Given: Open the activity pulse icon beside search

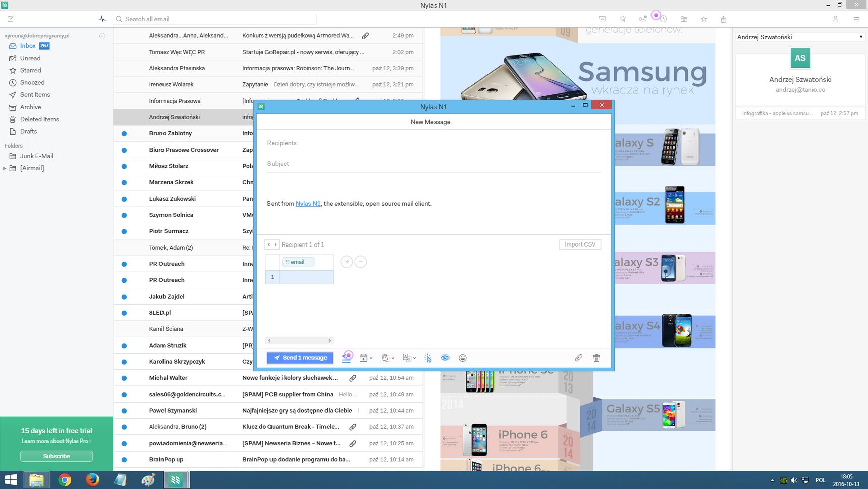Looking at the screenshot, I should coord(102,19).
